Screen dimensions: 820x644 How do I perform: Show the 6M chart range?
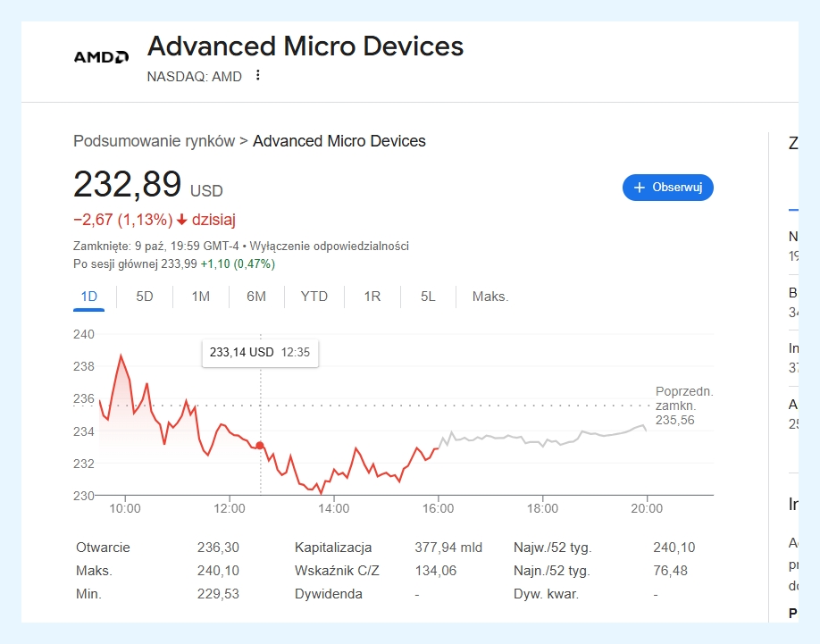[256, 297]
